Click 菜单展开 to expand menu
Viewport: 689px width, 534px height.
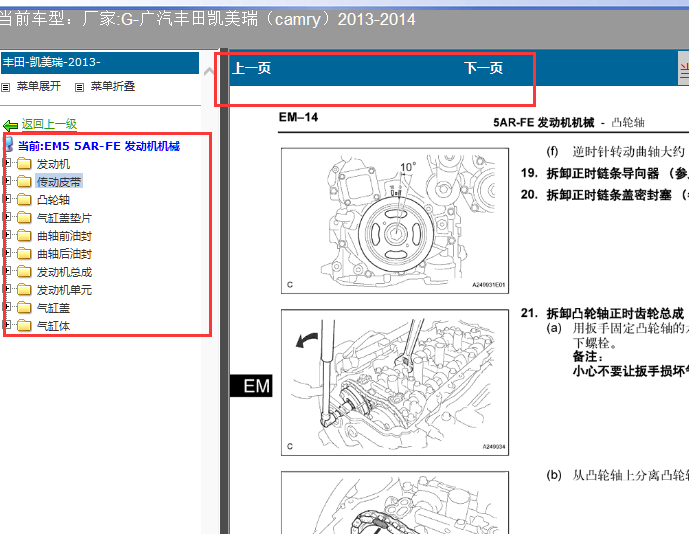click(39, 86)
